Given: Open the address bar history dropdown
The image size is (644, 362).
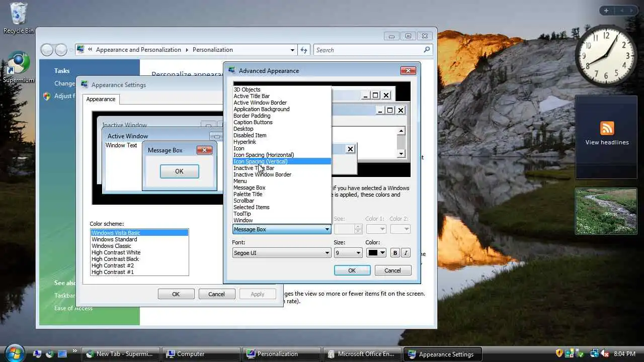Looking at the screenshot, I should 292,50.
